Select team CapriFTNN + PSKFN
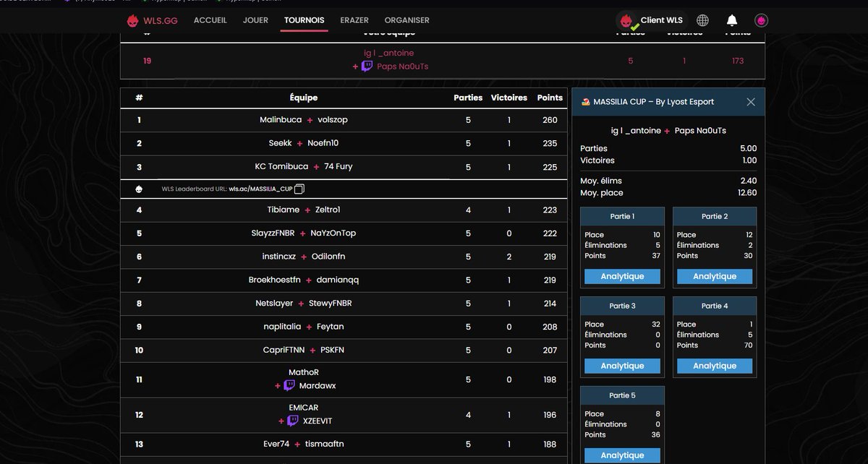Viewport: 868px width, 464px height. point(344,351)
